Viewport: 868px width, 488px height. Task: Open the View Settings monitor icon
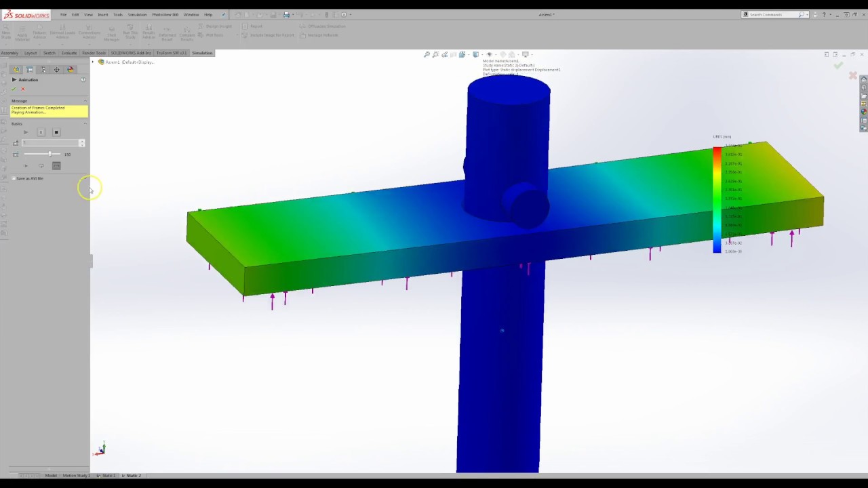click(525, 54)
